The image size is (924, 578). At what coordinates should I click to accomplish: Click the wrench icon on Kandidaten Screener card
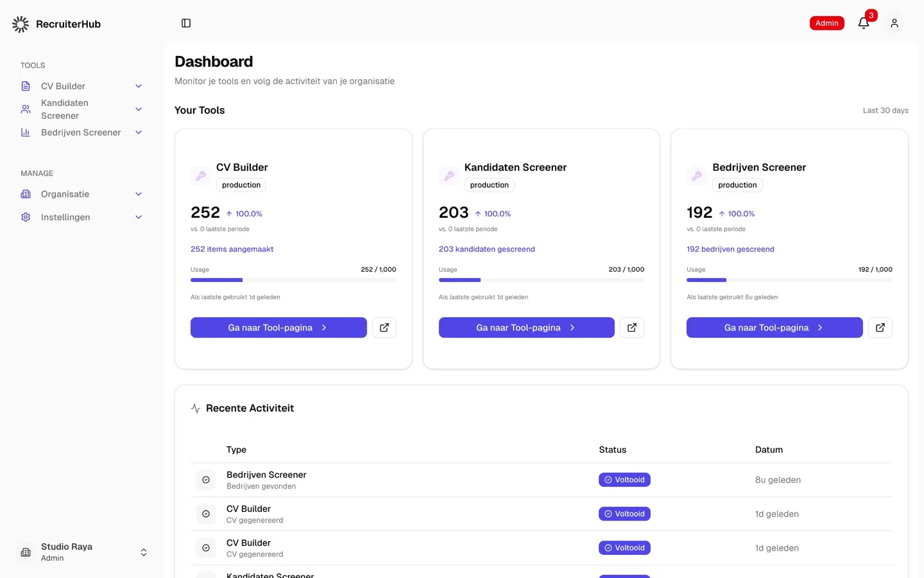[449, 175]
